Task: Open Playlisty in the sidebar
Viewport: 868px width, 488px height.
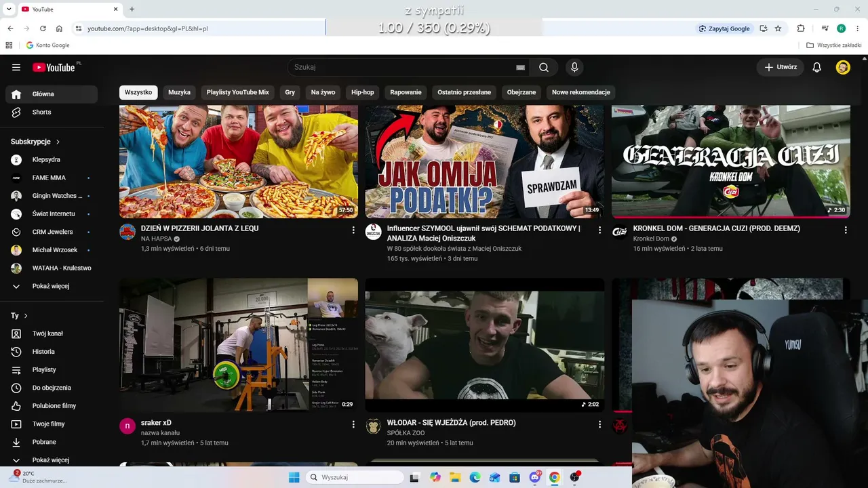Action: (x=52, y=370)
